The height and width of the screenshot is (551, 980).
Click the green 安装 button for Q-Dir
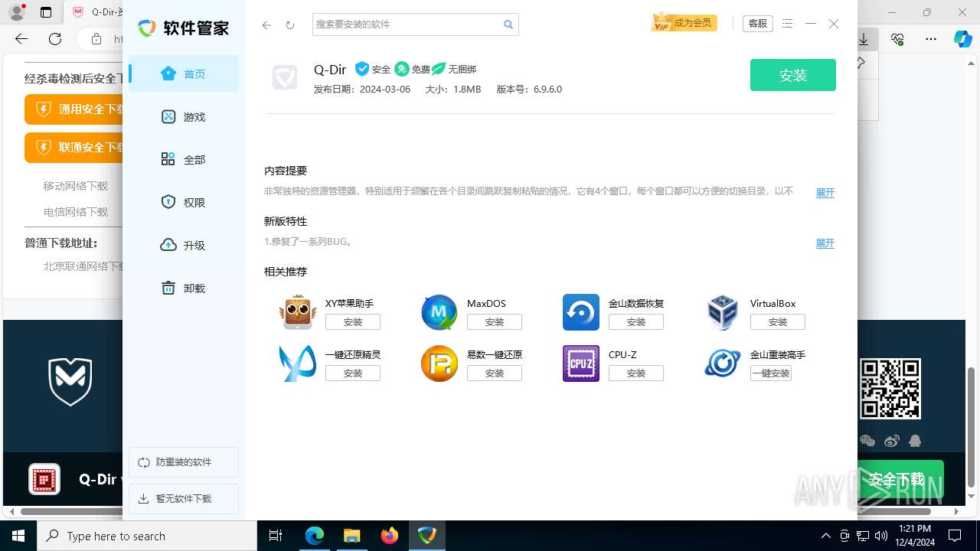click(793, 75)
